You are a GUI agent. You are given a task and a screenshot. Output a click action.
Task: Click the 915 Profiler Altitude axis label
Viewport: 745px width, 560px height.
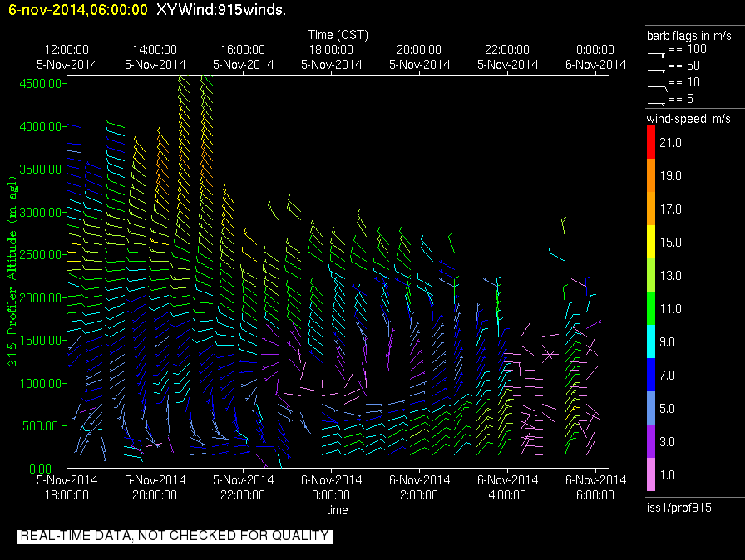tap(12, 271)
